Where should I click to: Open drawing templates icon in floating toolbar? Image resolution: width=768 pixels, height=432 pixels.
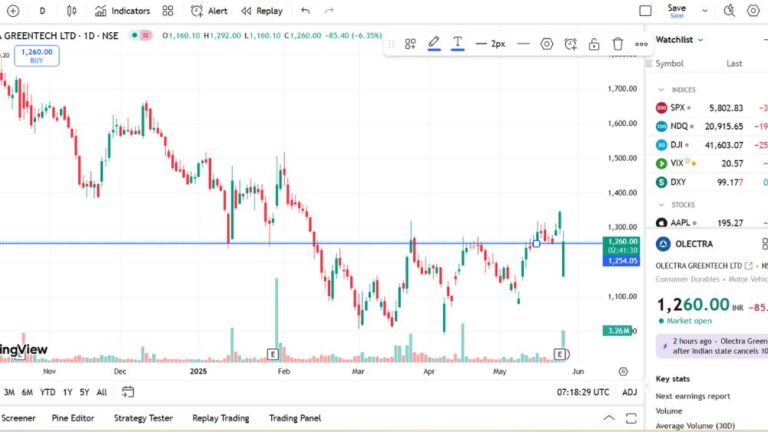[410, 44]
